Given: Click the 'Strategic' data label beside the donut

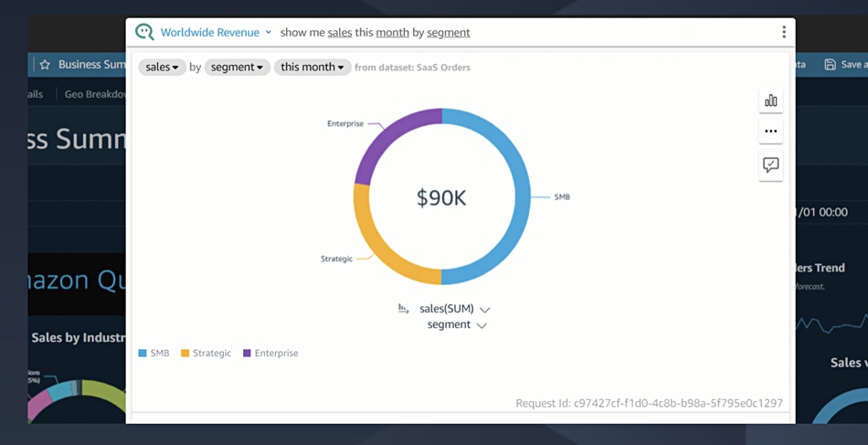Looking at the screenshot, I should tap(336, 259).
